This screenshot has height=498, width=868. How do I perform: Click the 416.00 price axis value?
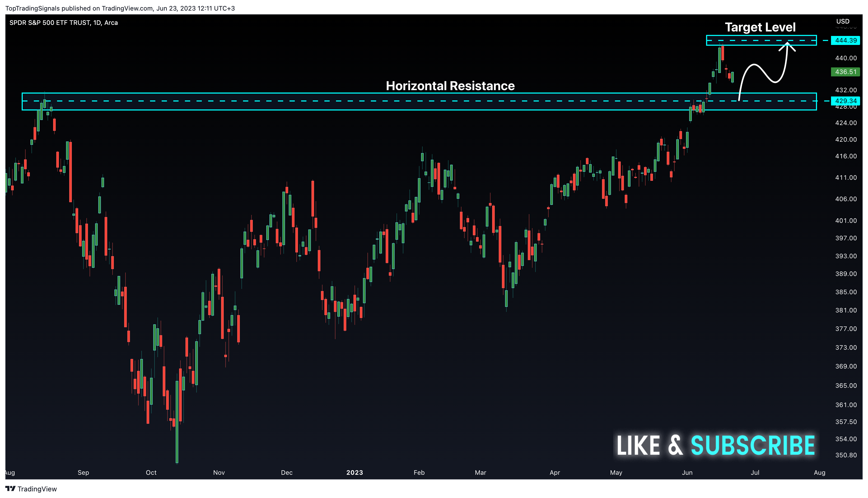846,156
